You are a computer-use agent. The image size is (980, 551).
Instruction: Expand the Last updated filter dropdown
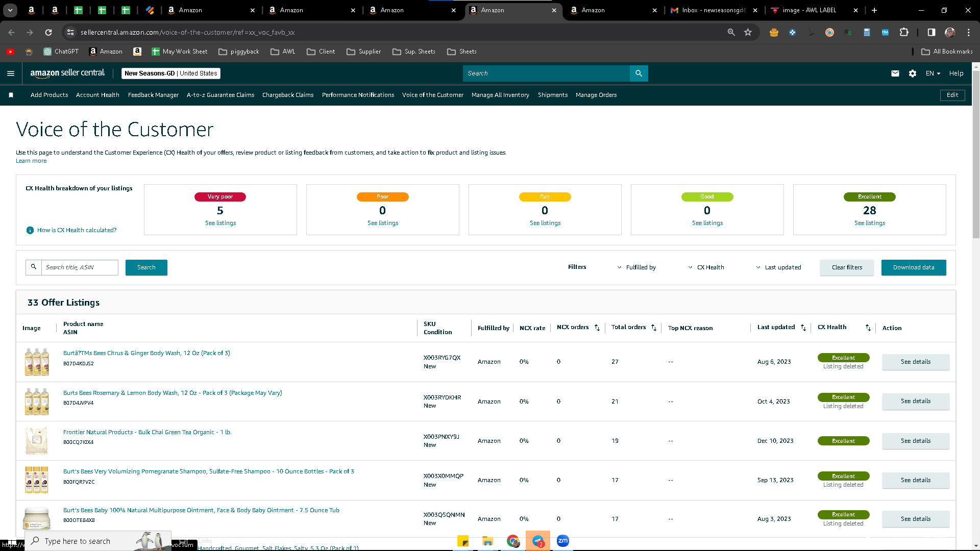(778, 267)
